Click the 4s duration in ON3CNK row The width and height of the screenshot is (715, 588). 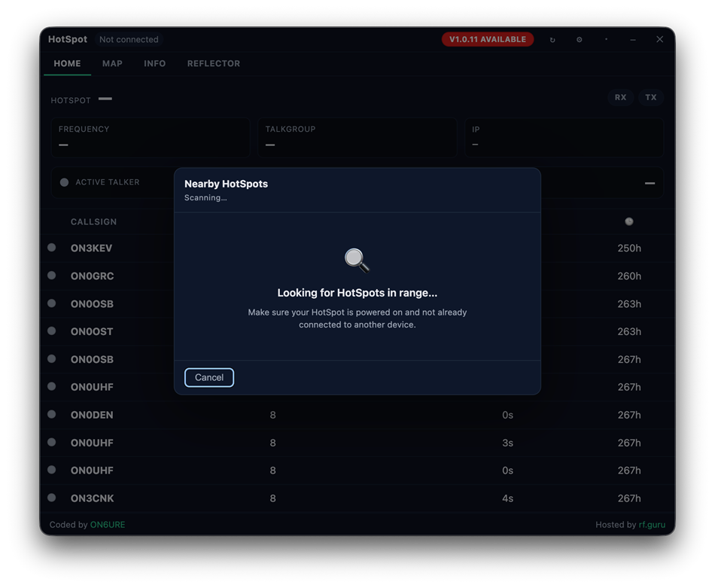coord(507,498)
